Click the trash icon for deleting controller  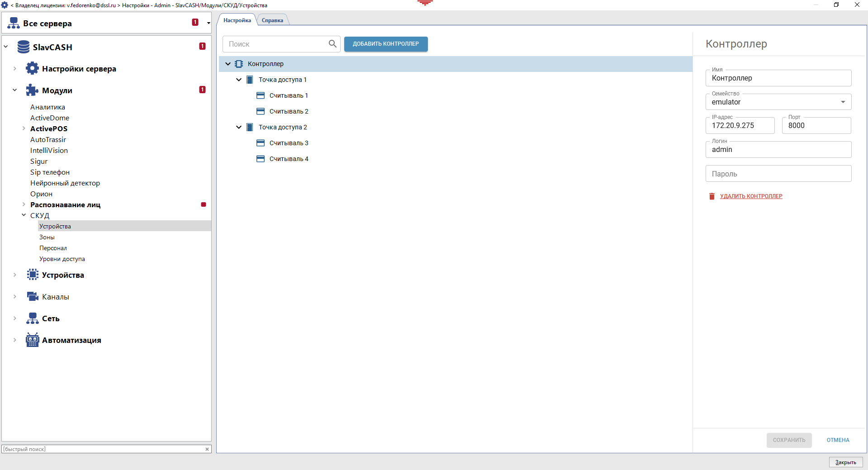click(x=712, y=196)
